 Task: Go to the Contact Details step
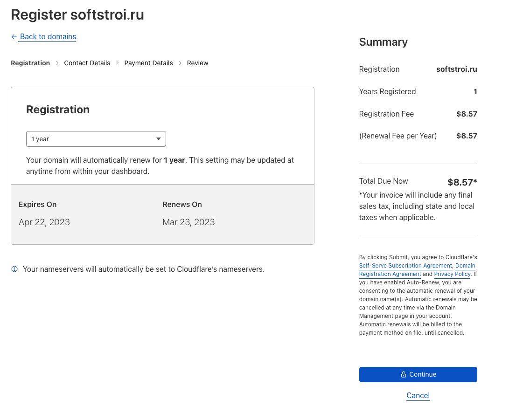(87, 63)
